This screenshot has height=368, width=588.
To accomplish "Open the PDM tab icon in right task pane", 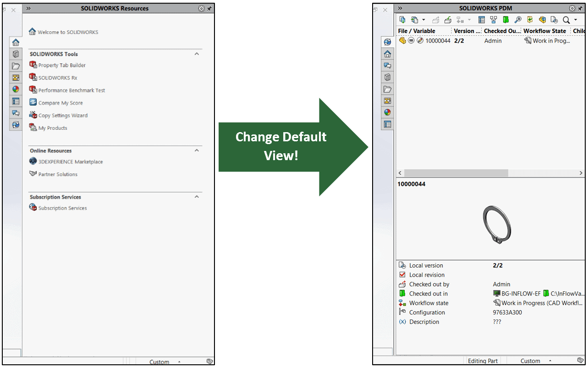I will (387, 42).
